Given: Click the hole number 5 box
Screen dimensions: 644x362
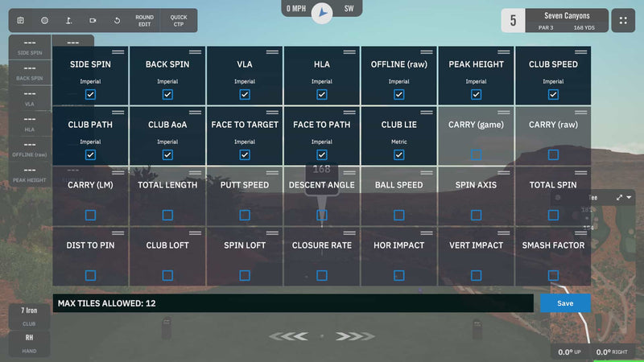Looking at the screenshot, I should 513,21.
